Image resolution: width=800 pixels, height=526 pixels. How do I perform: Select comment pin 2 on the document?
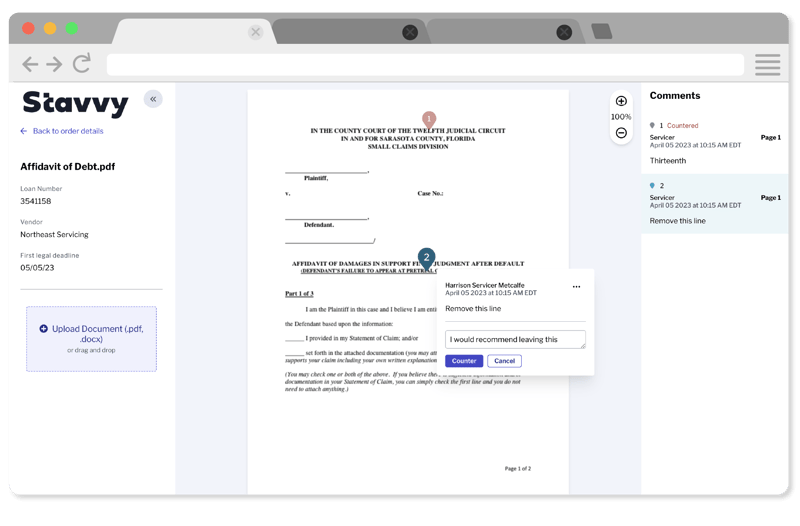[x=427, y=258]
